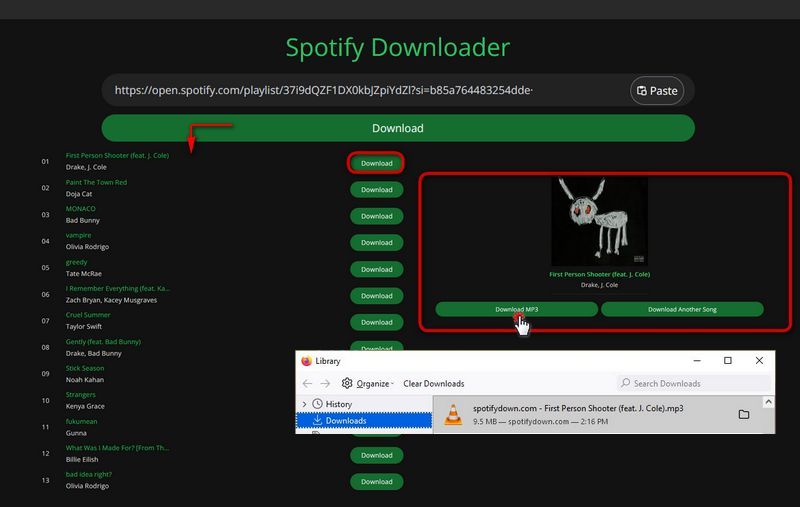Expand the History tree item arrow
The image size is (800, 507).
pyautogui.click(x=305, y=404)
